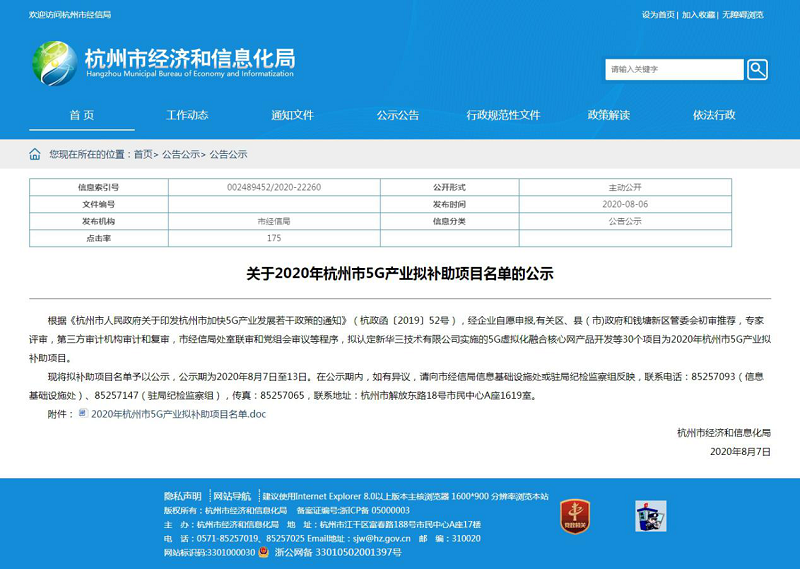Viewport: 800px width, 569px height.
Task: Download 2020年杭州市5G产业拟补助项目名单.doc attachment
Action: pos(178,413)
